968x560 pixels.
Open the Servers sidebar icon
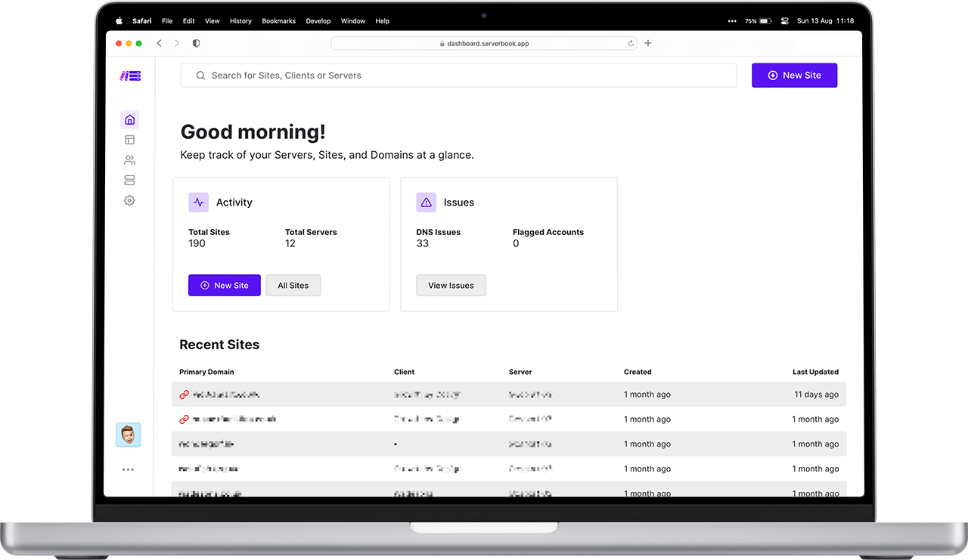[129, 181]
